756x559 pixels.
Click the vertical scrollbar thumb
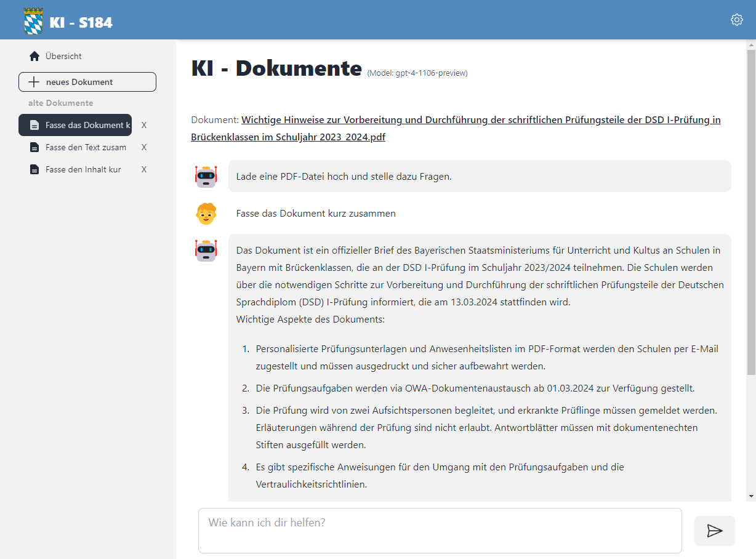click(x=750, y=212)
